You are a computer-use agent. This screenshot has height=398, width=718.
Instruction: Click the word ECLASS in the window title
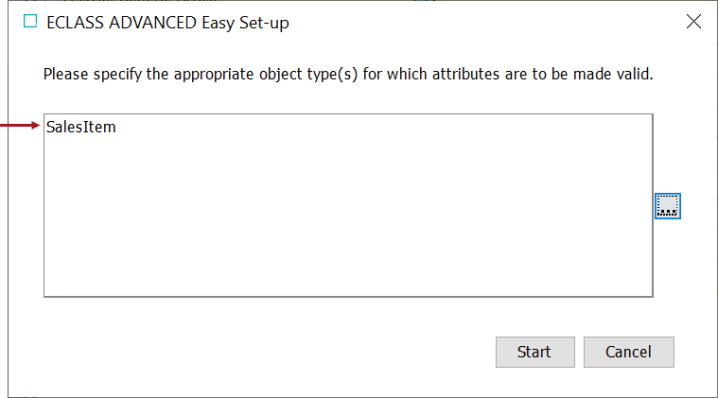[75, 22]
